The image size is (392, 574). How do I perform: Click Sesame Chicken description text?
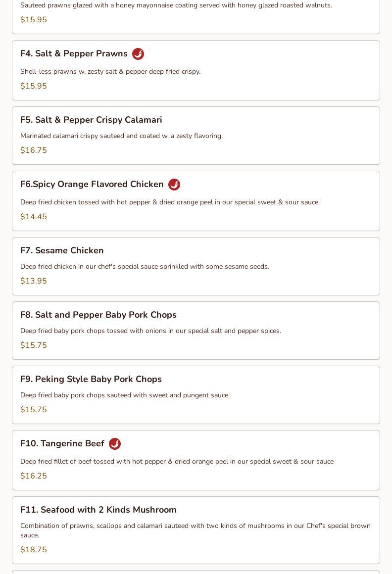click(x=145, y=266)
